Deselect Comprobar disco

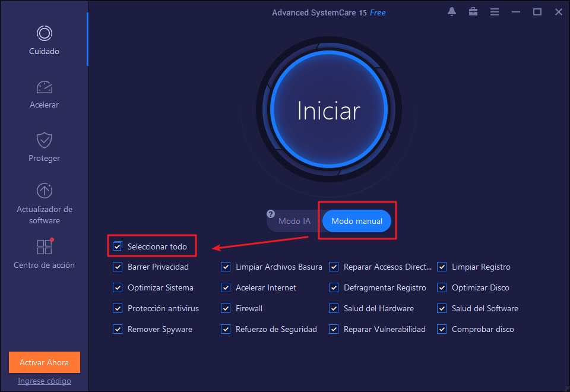tap(442, 329)
